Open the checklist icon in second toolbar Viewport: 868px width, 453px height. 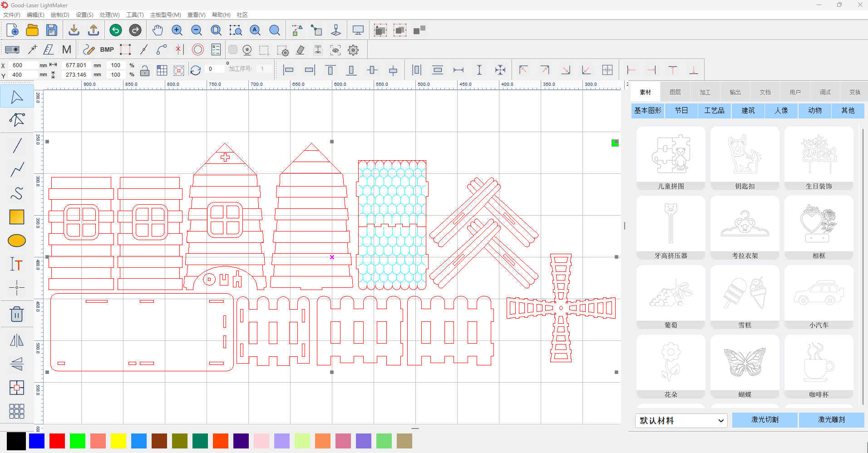[216, 49]
